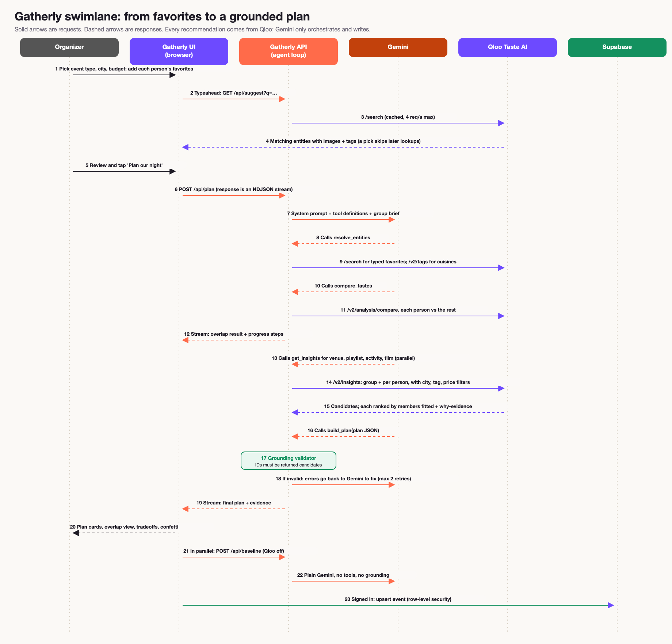Select "12 Stream: overlap result + progress steps"
The width and height of the screenshot is (672, 644).
(x=234, y=334)
